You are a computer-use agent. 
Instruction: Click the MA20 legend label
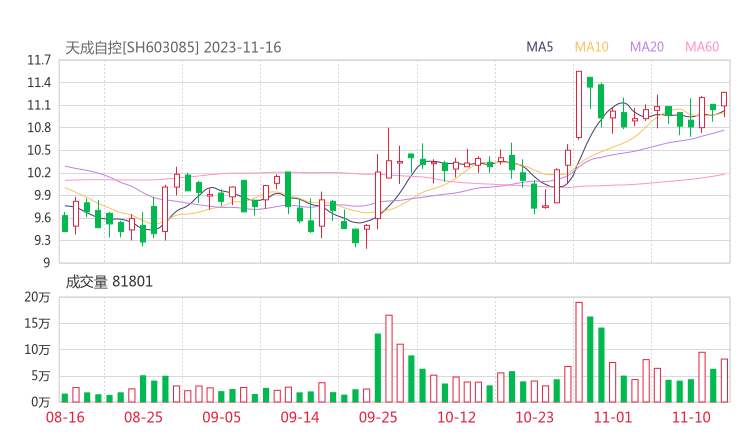tap(647, 47)
